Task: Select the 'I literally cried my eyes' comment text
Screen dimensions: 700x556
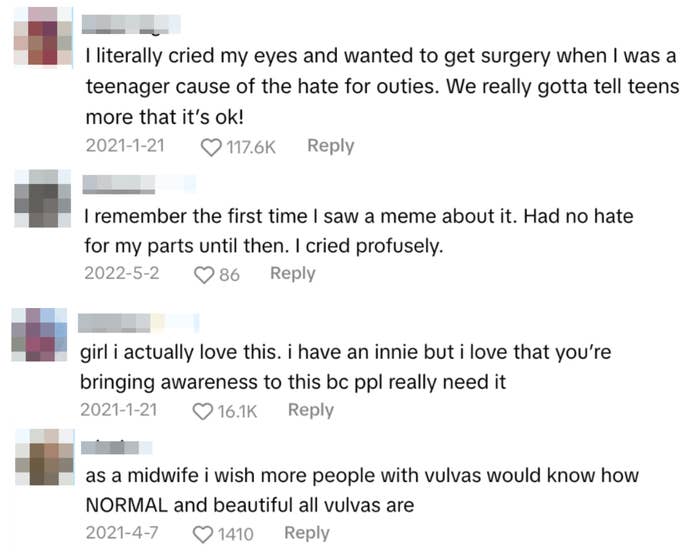Action: pyautogui.click(x=380, y=84)
